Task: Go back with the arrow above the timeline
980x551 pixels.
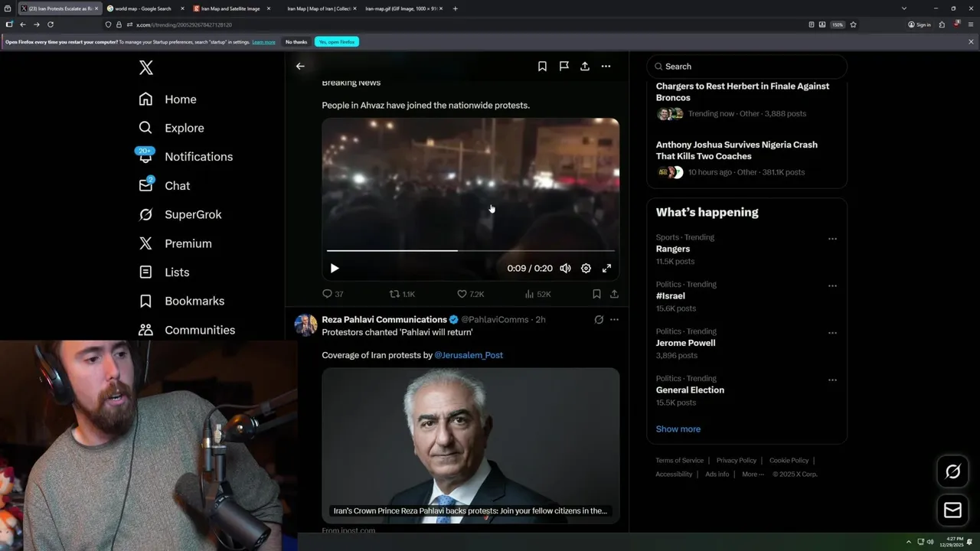Action: coord(300,67)
